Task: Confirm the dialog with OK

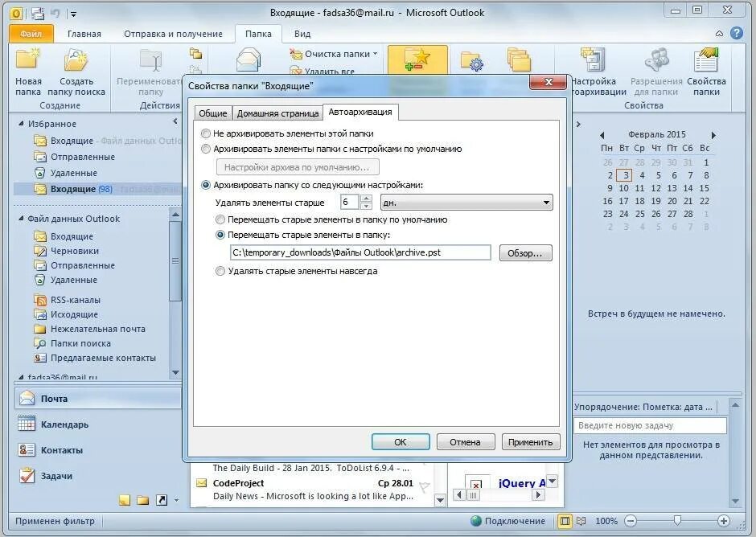Action: point(401,442)
